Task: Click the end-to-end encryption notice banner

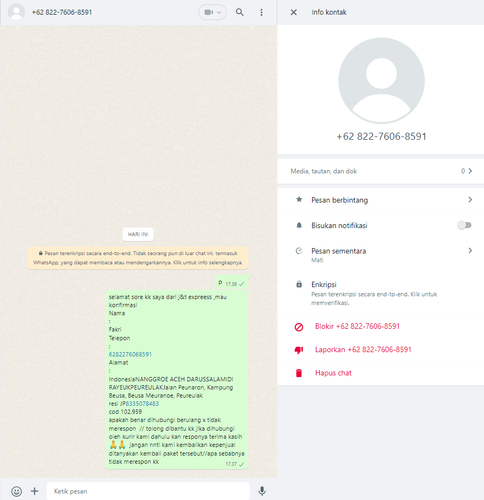Action: (138, 258)
